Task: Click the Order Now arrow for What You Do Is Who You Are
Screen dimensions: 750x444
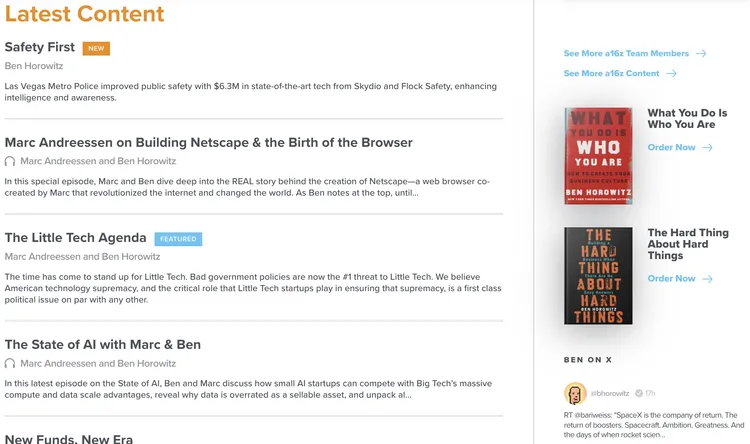Action: click(x=707, y=147)
